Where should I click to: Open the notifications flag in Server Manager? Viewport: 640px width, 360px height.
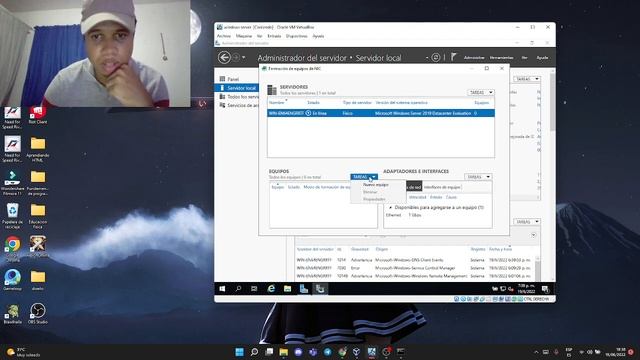(x=453, y=57)
